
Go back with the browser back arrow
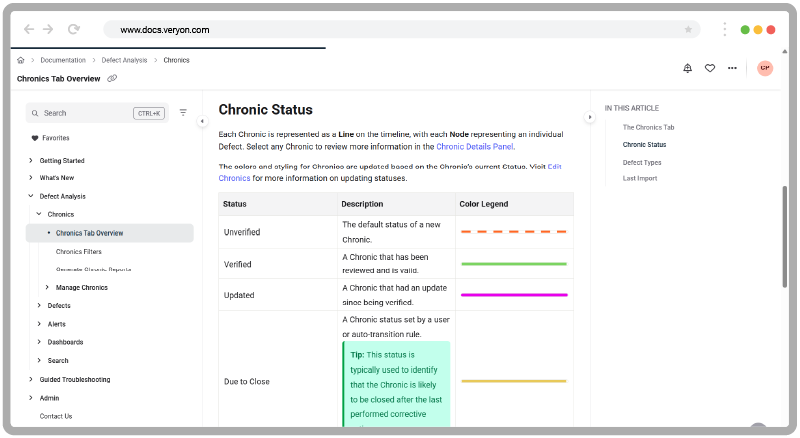coord(29,30)
